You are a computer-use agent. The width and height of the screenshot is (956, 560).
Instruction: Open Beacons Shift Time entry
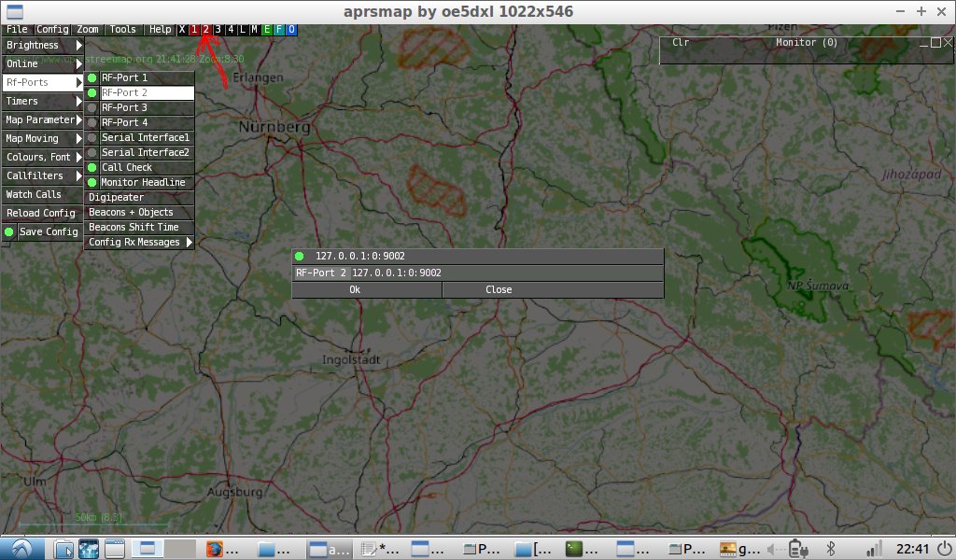click(x=139, y=227)
